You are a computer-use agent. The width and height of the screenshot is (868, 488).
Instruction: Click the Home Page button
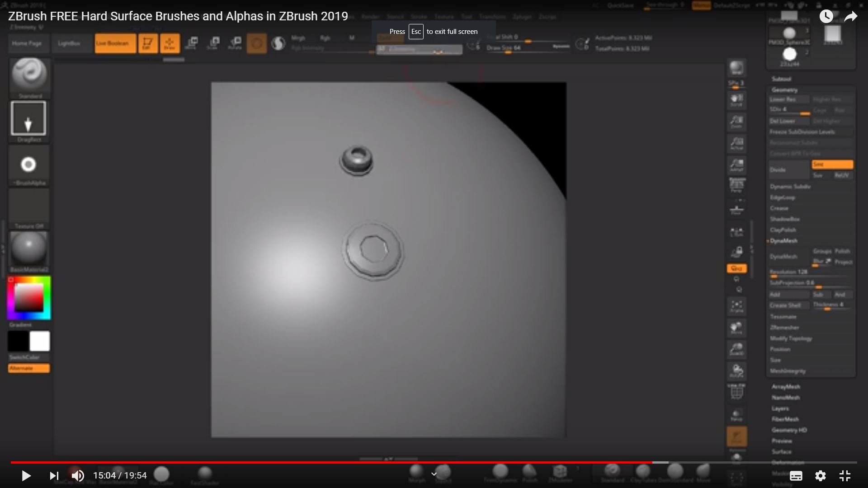tap(27, 43)
